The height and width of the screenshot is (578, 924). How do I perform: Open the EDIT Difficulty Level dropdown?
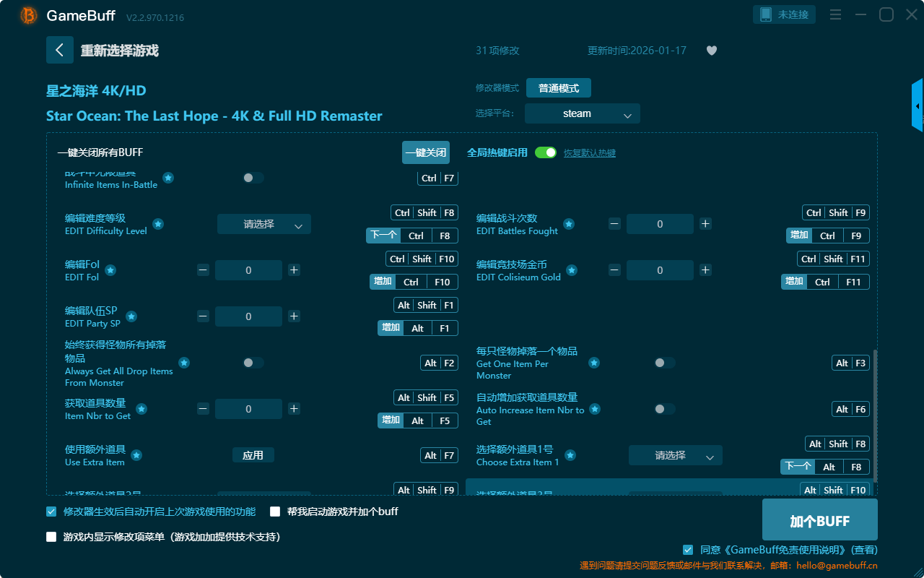[x=263, y=224]
